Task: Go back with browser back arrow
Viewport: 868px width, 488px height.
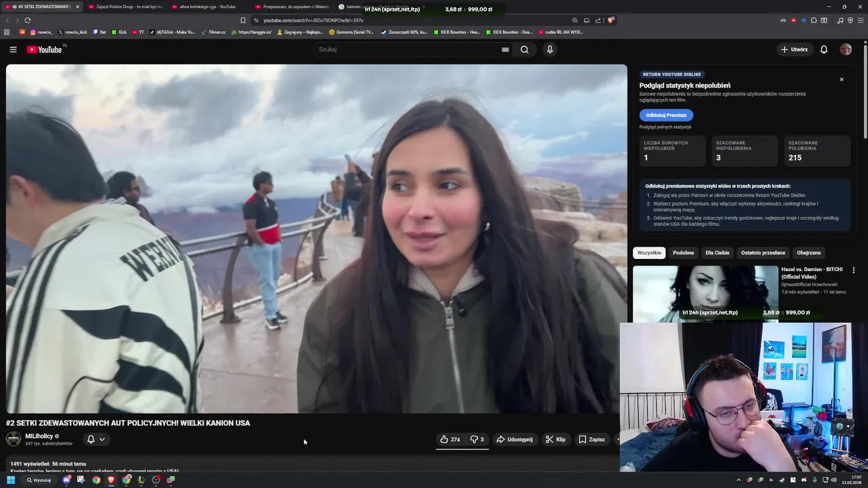Action: coord(7,20)
